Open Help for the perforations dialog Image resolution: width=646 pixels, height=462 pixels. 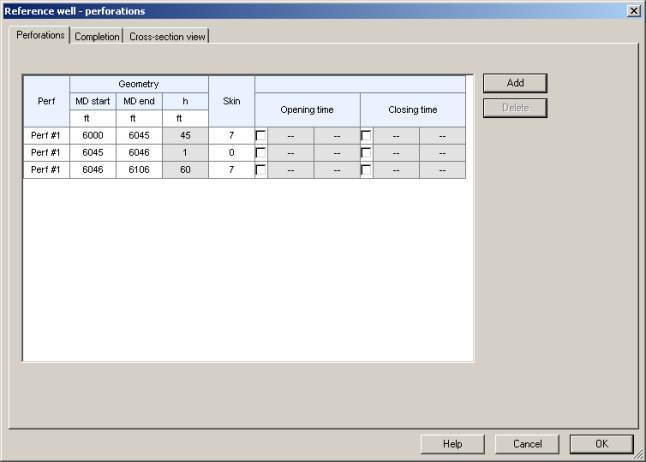tap(452, 443)
